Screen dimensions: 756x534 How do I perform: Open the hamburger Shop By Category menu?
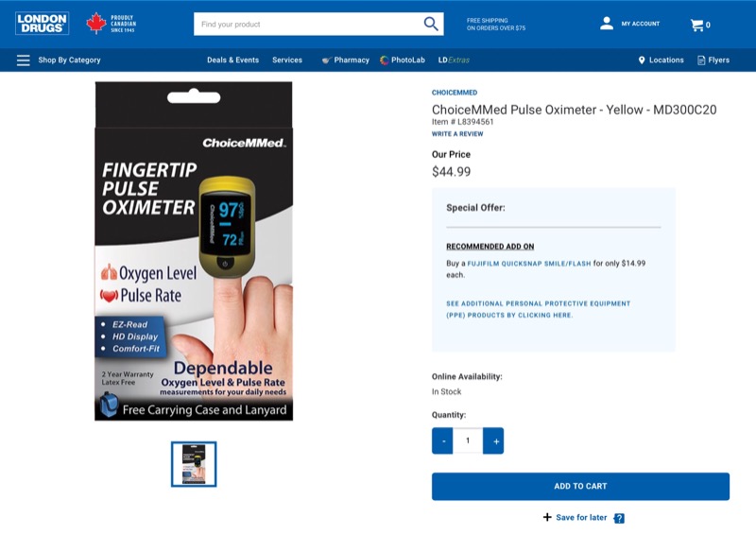click(23, 60)
